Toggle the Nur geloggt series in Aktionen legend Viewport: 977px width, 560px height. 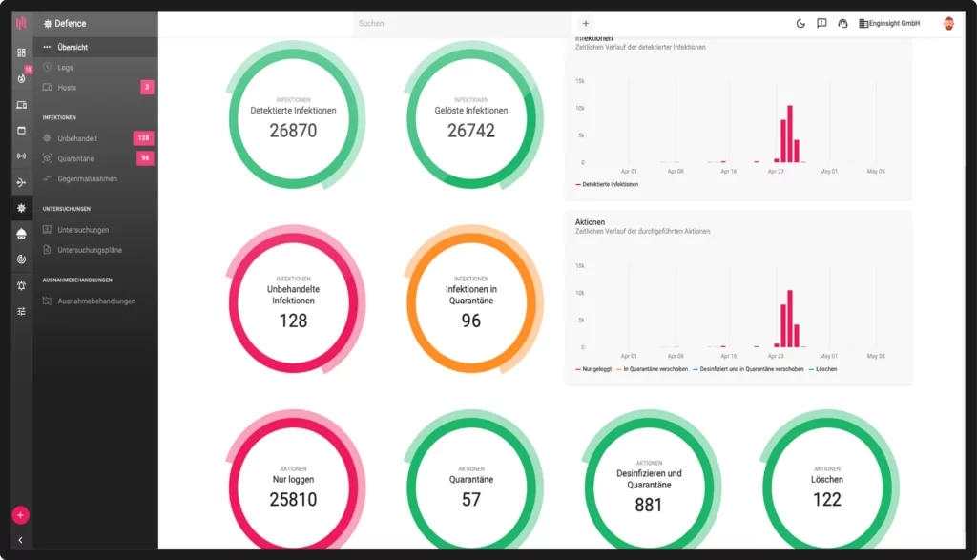(x=592, y=368)
